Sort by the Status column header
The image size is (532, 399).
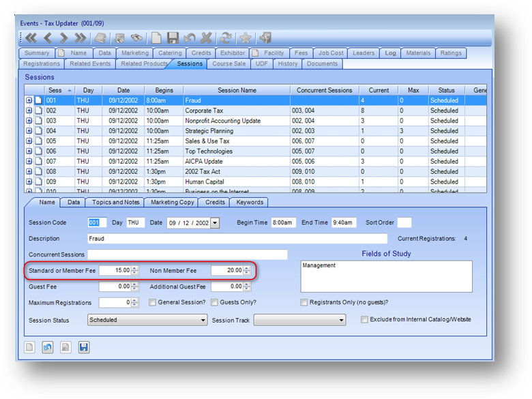tap(446, 90)
